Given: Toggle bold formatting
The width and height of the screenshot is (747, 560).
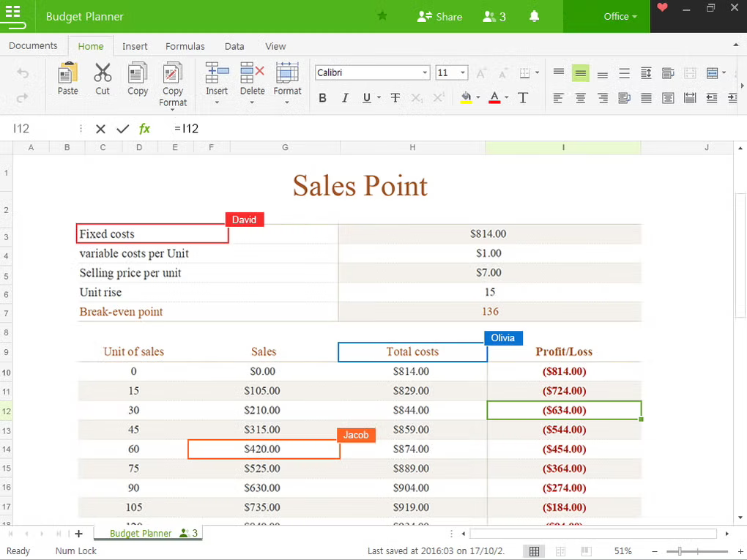Looking at the screenshot, I should point(322,97).
